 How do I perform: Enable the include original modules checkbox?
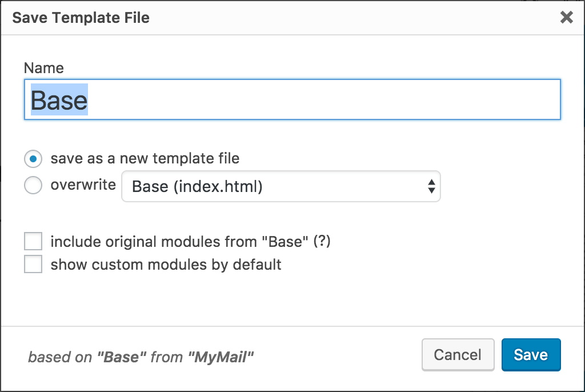tap(33, 242)
